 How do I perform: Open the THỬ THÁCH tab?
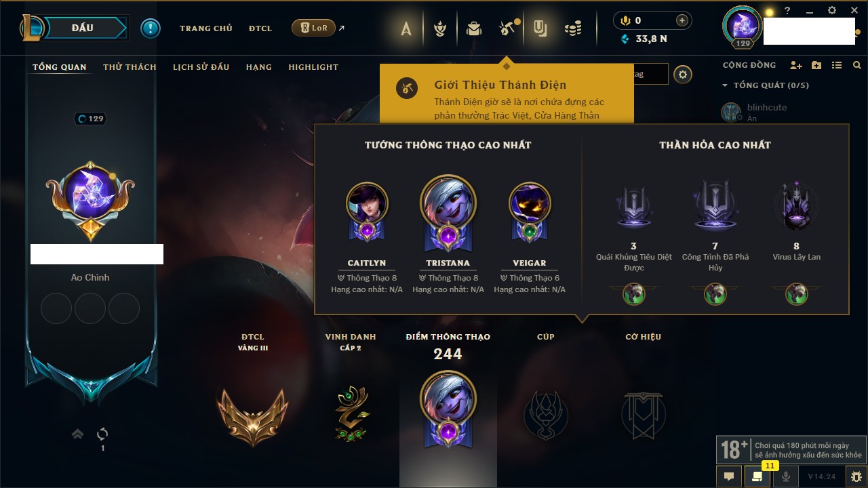pos(130,67)
